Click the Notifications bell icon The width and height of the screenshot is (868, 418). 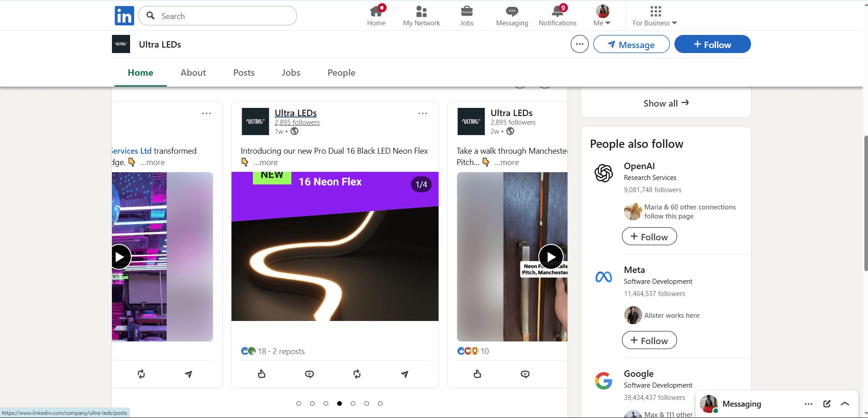[557, 11]
